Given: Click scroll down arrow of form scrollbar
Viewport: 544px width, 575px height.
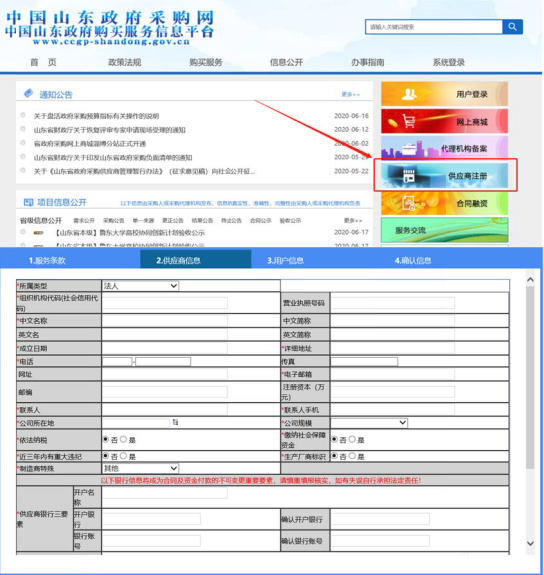Looking at the screenshot, I should click(x=530, y=543).
